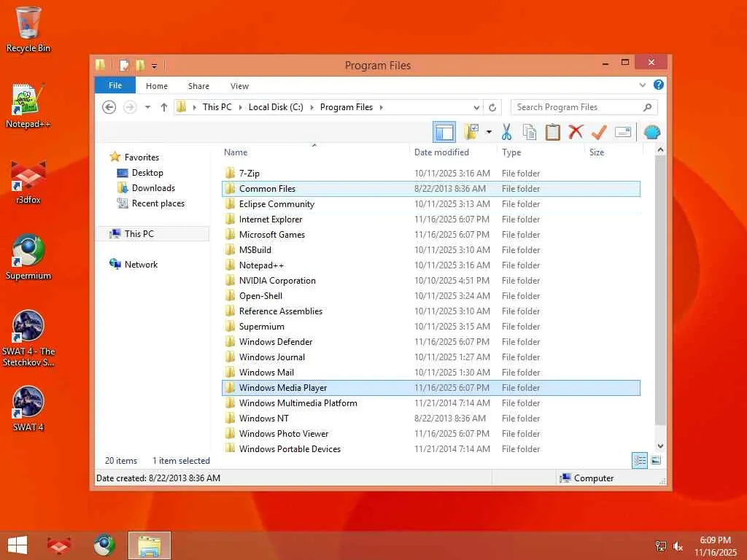Expand the arrow after Local Disk (C:) breadcrumb

click(x=311, y=108)
